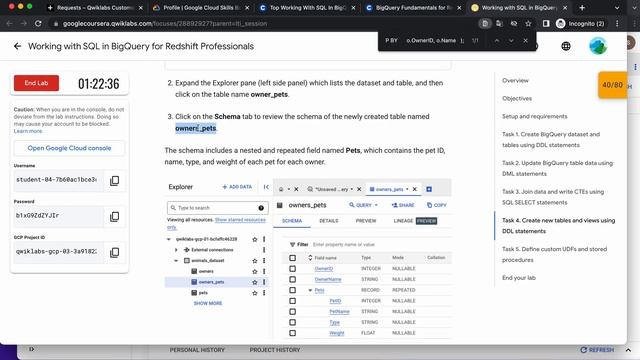Expand External connections in Explorer screenshot
This screenshot has width=640, height=360.
click(176, 250)
